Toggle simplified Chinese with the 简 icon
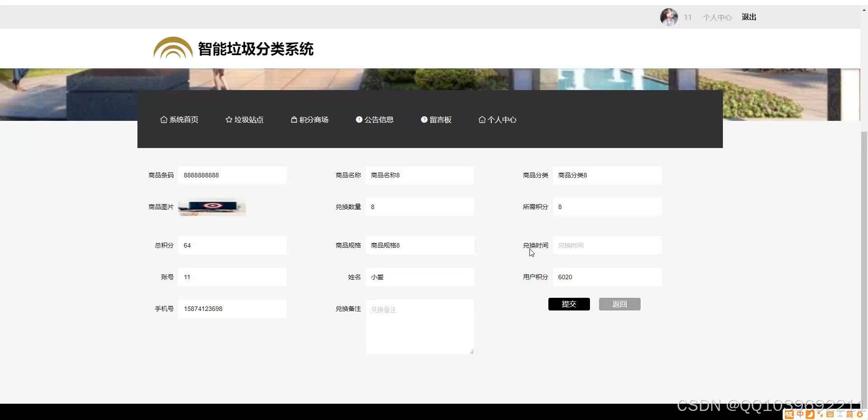The height and width of the screenshot is (420, 868). [x=850, y=414]
